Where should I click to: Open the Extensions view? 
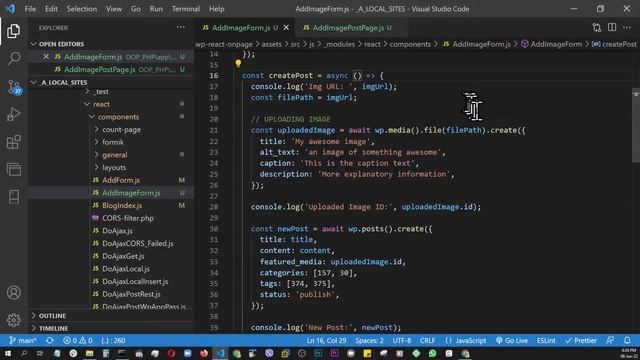coord(13,142)
